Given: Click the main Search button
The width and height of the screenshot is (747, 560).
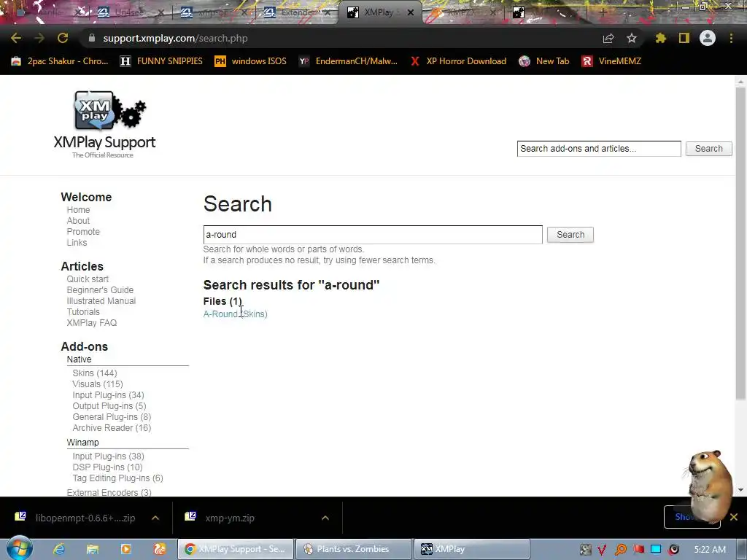Looking at the screenshot, I should click(x=570, y=235).
